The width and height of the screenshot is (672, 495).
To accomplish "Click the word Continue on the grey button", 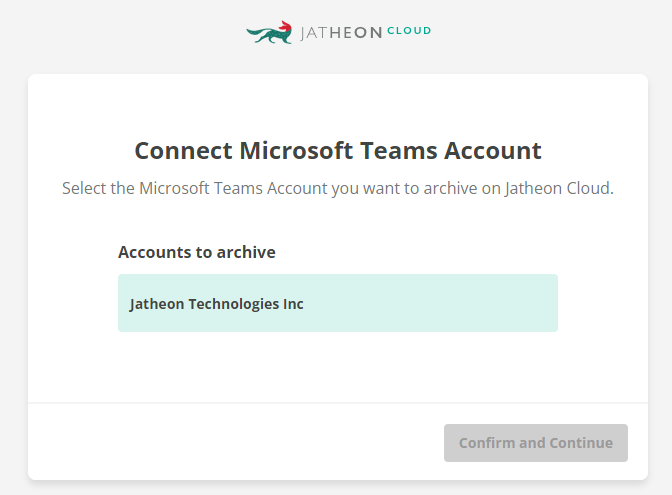I will [581, 443].
